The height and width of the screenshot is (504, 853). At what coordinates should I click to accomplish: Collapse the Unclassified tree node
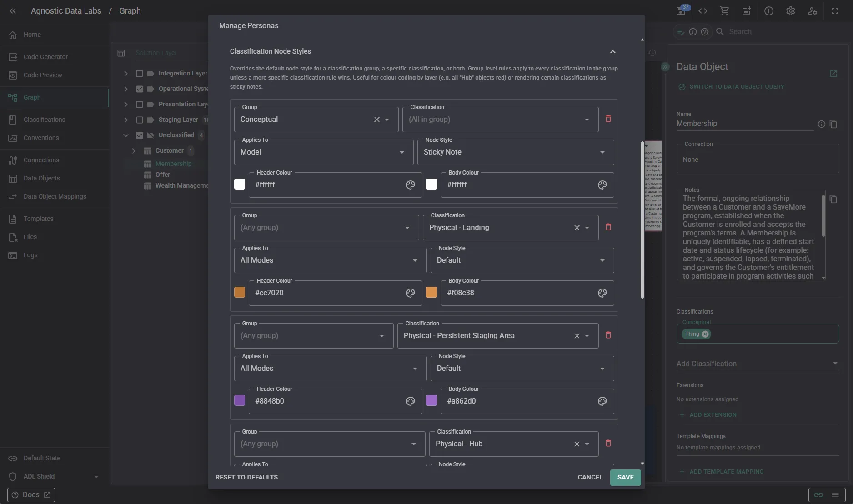click(x=126, y=135)
